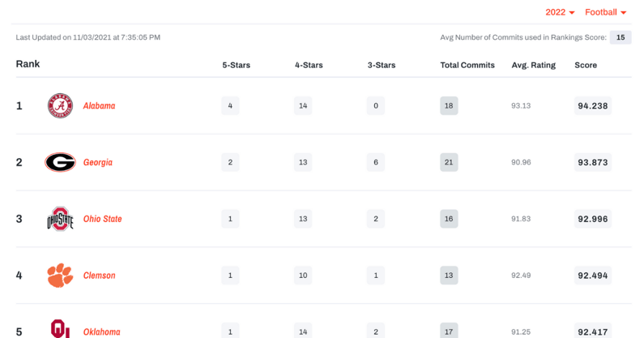Image resolution: width=644 pixels, height=338 pixels.
Task: Click the Ohio State team logo
Action: 61,219
